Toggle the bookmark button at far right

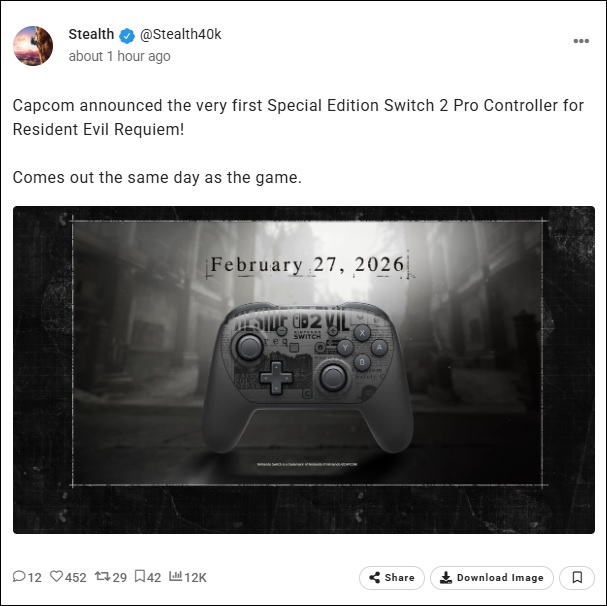(x=577, y=578)
